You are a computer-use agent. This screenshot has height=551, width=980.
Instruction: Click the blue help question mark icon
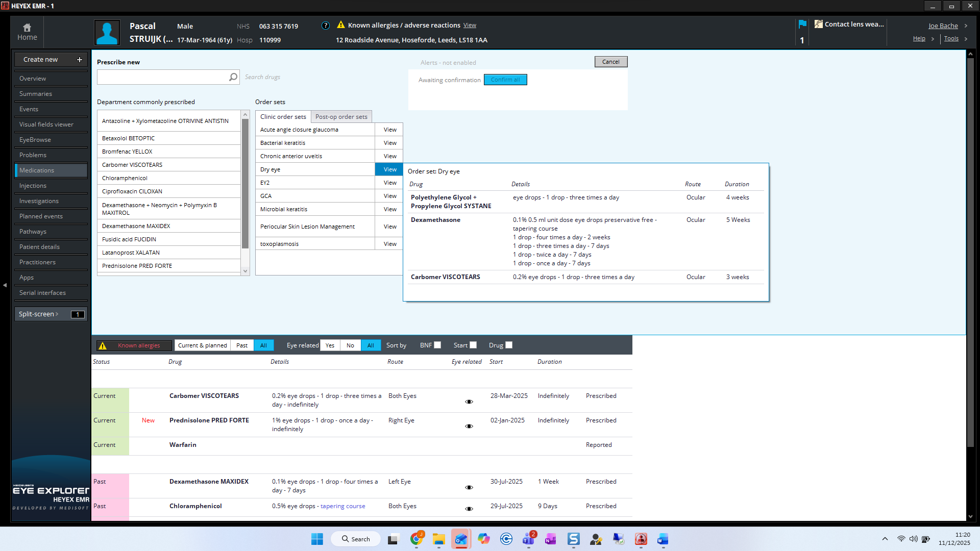(326, 26)
